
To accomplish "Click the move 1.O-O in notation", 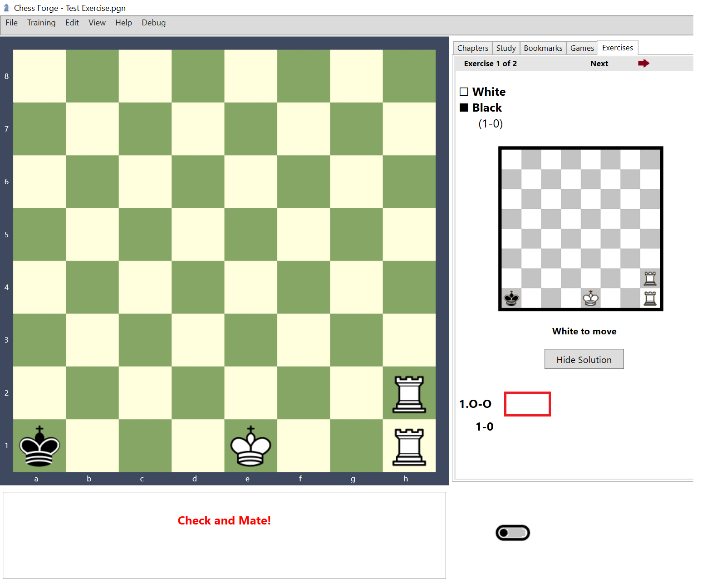I will (x=476, y=404).
